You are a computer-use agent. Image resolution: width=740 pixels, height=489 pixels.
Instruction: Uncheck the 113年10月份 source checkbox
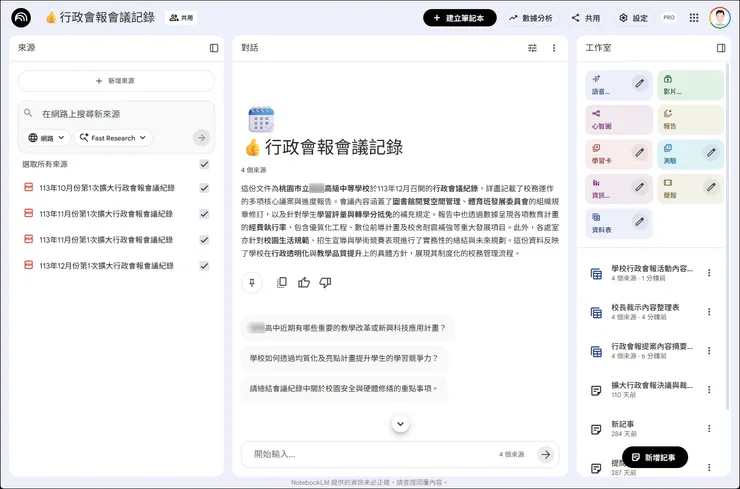click(x=204, y=188)
